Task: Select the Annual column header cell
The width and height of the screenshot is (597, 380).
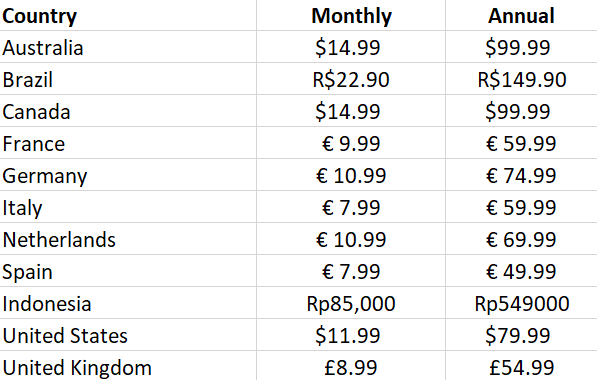Action: [521, 15]
